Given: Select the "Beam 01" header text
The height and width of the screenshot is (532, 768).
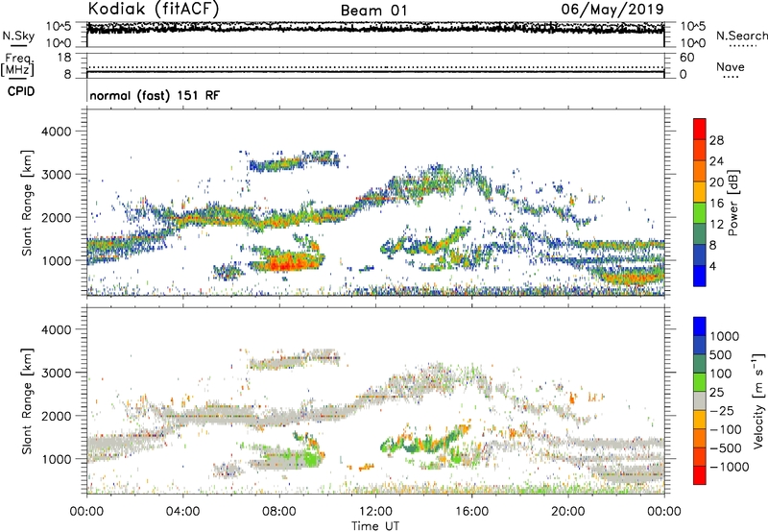Looking at the screenshot, I should click(x=373, y=11).
